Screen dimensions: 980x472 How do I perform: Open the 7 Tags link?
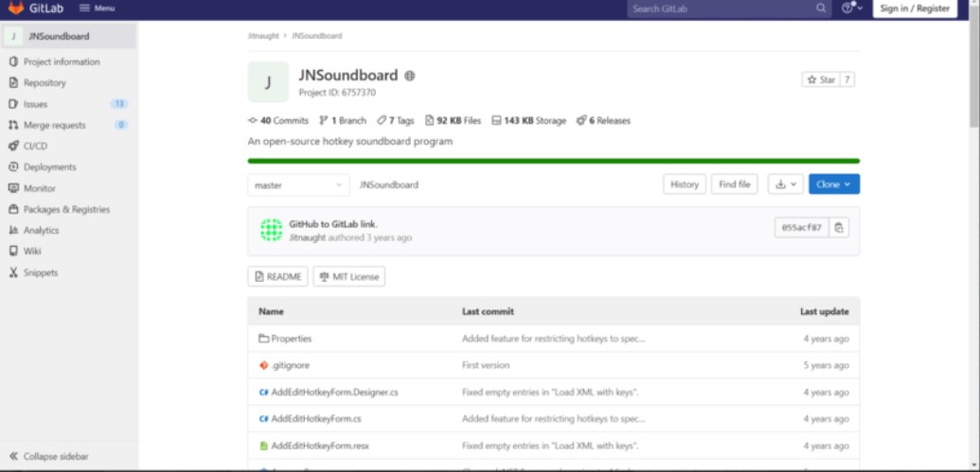click(395, 120)
